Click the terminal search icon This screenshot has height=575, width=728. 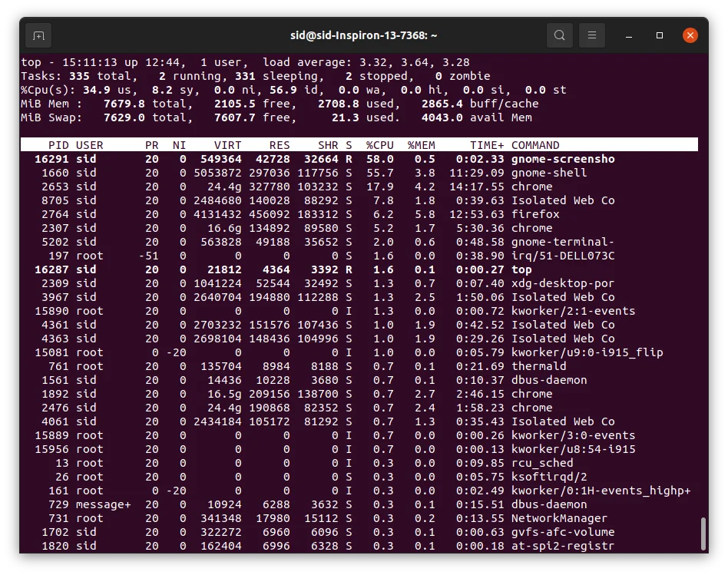point(560,35)
